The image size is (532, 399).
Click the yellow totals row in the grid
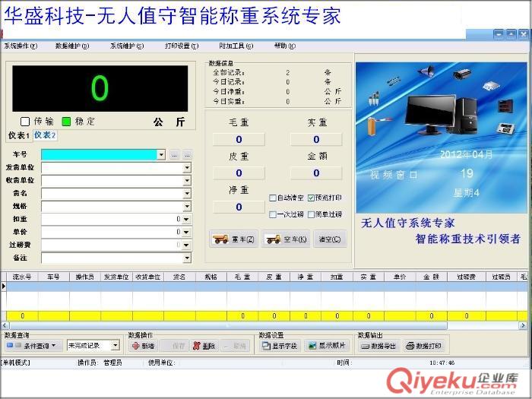click(267, 316)
